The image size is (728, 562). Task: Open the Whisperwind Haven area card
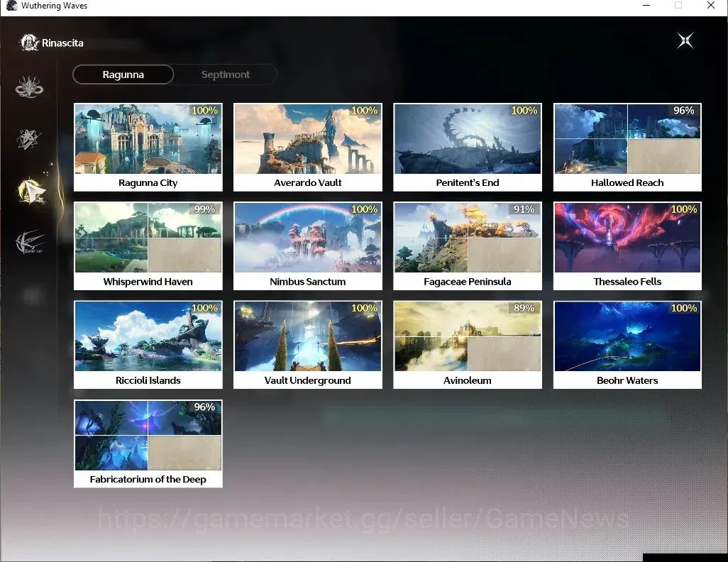click(x=148, y=246)
